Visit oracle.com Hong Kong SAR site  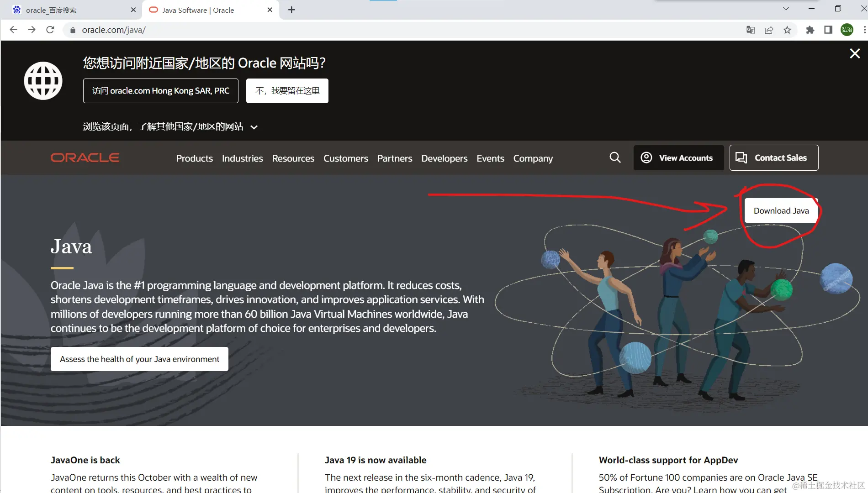[x=161, y=91]
